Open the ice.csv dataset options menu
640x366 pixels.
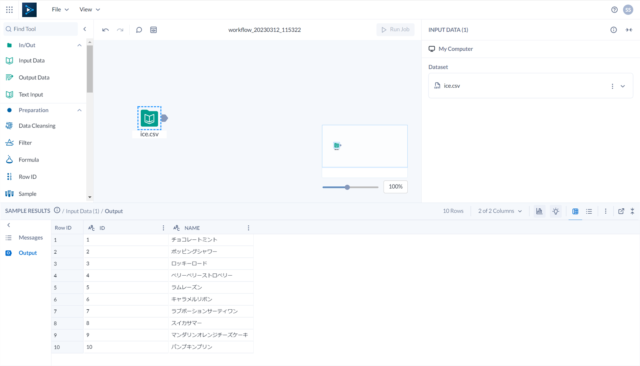tap(612, 86)
